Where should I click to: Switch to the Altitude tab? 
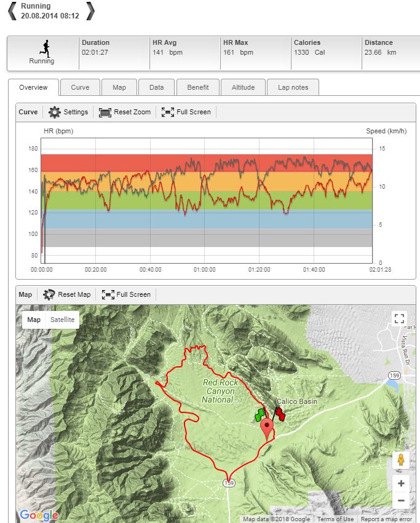coord(243,87)
